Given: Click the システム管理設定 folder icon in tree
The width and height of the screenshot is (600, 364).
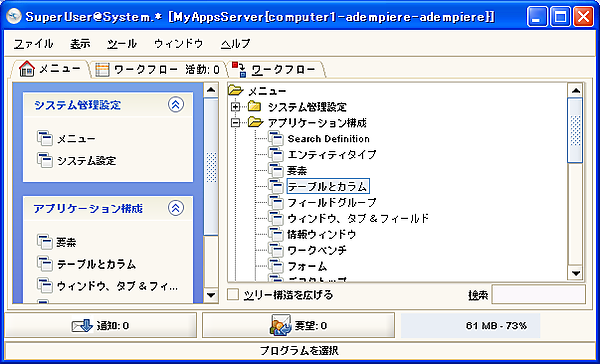Looking at the screenshot, I should click(x=254, y=106).
